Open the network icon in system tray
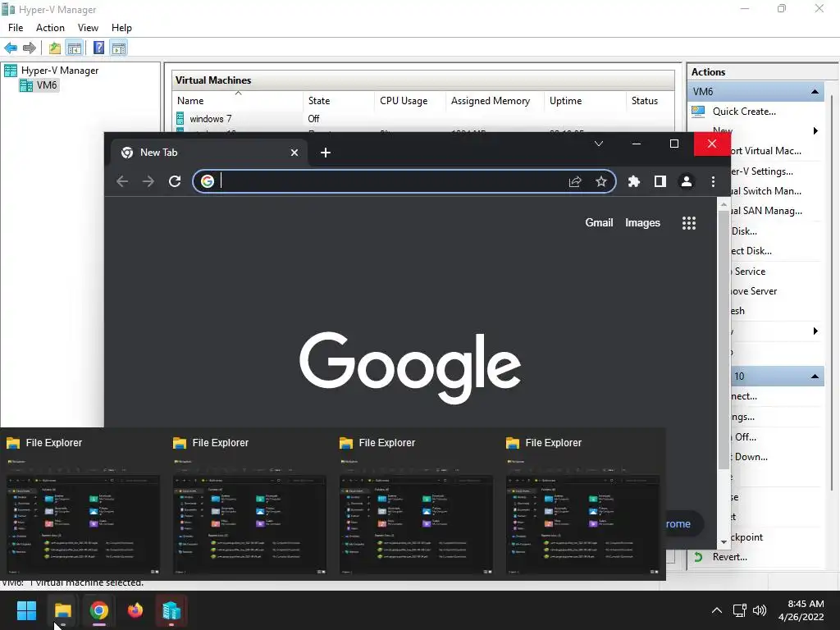 740,610
